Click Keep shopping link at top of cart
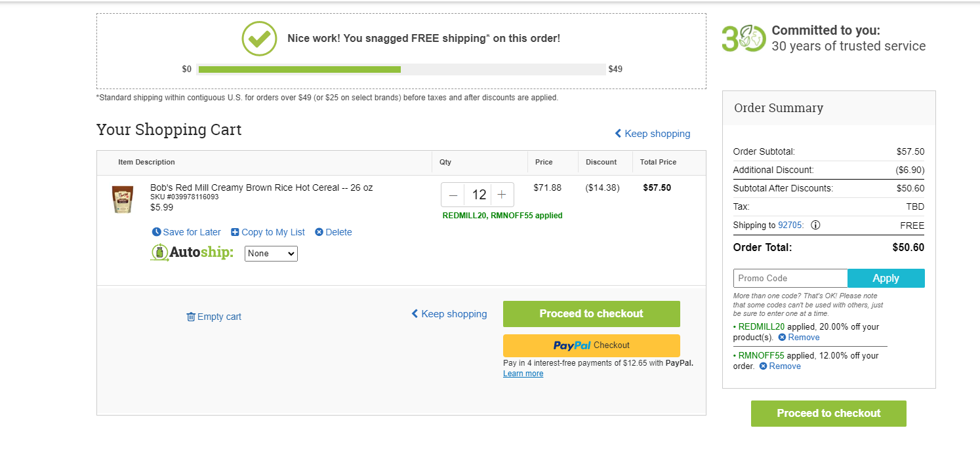The image size is (980, 449). (652, 134)
